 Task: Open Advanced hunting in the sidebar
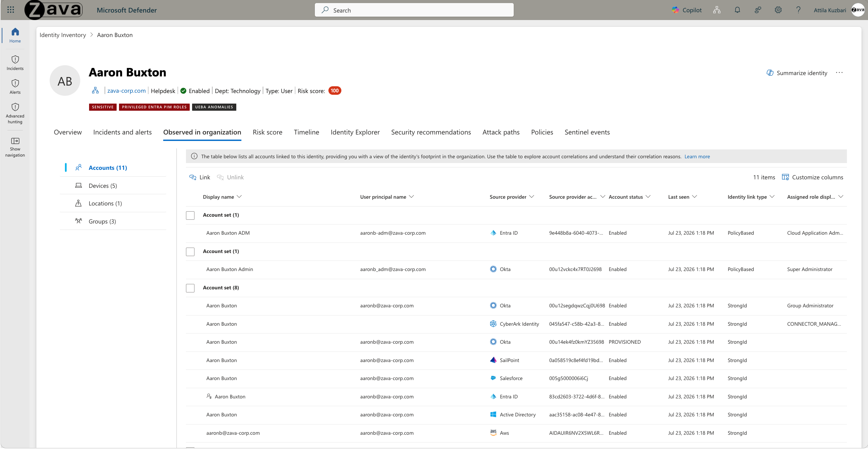[x=15, y=113]
